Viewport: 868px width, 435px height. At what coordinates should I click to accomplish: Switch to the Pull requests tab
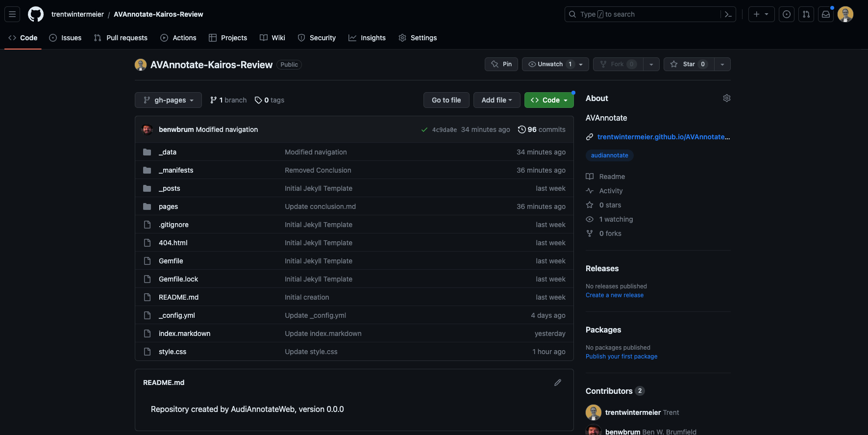pyautogui.click(x=121, y=38)
